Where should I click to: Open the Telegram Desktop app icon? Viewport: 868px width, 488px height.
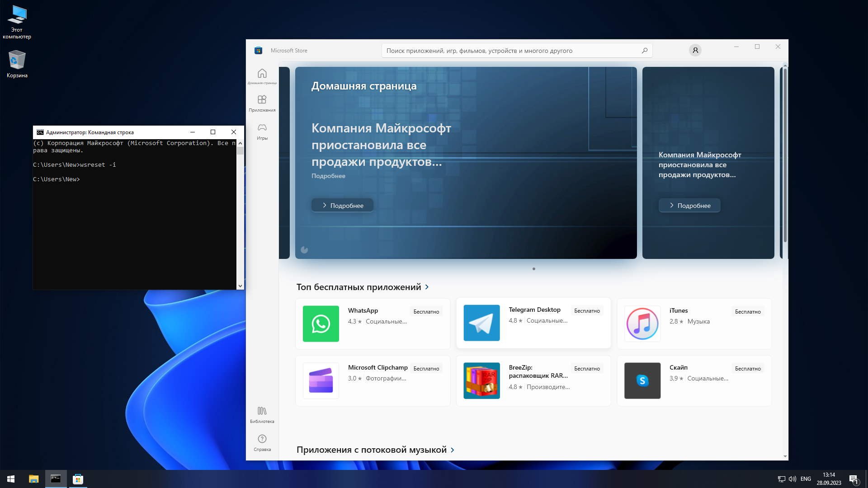pyautogui.click(x=481, y=323)
